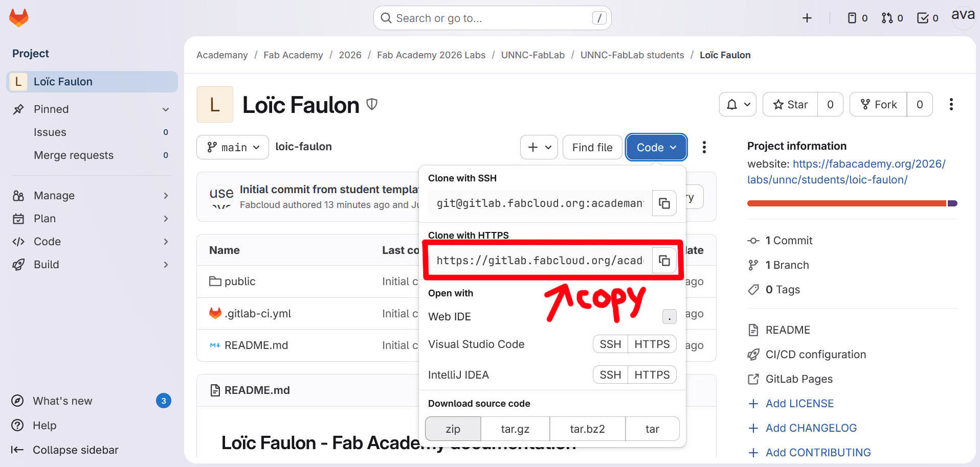Open project actions kebab menu
This screenshot has width=980, height=467.
[951, 105]
